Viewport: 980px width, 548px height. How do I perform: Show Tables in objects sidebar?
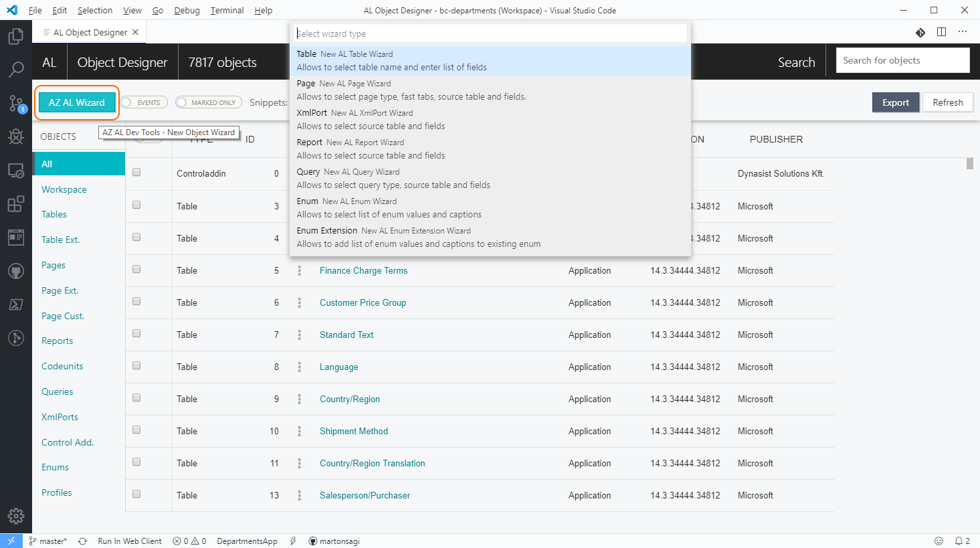[54, 214]
